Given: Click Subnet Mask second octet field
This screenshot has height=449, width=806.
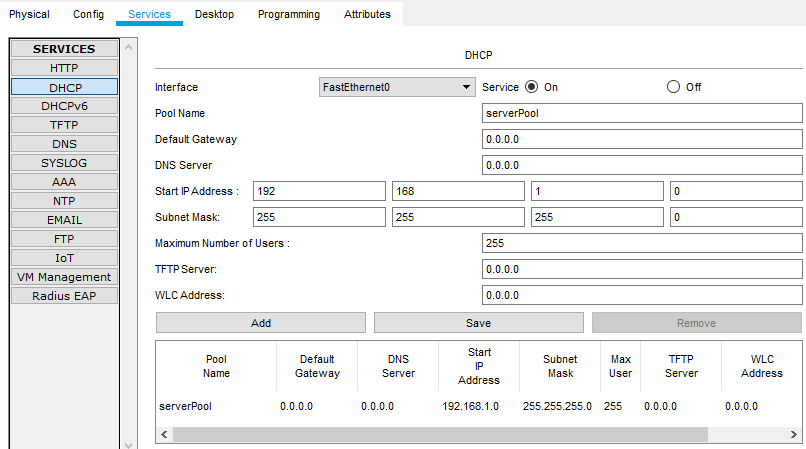Looking at the screenshot, I should pos(458,217).
